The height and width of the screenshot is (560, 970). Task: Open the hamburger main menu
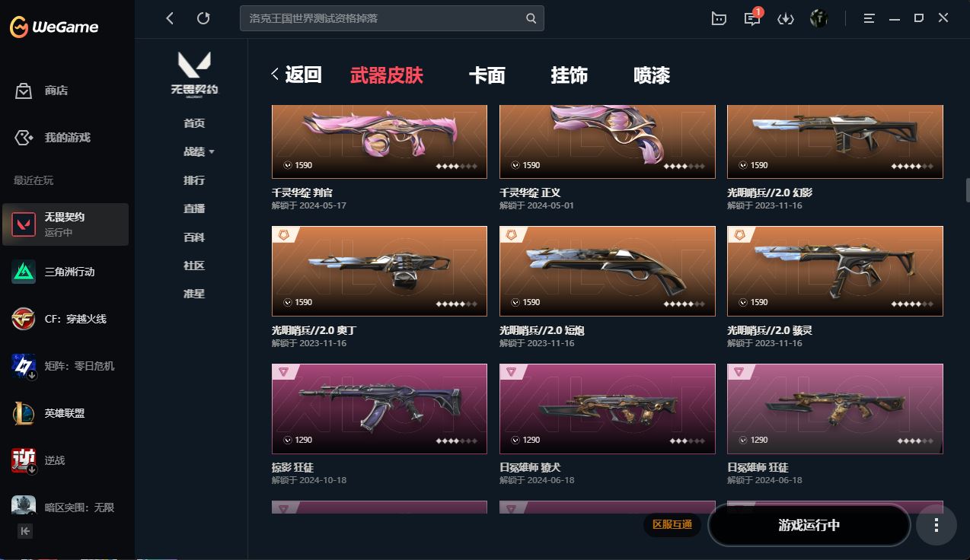pos(869,18)
